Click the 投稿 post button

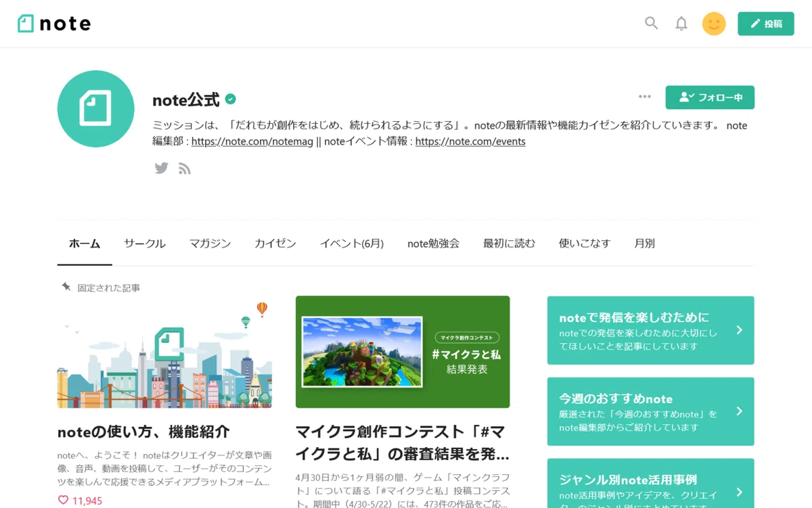tap(766, 24)
